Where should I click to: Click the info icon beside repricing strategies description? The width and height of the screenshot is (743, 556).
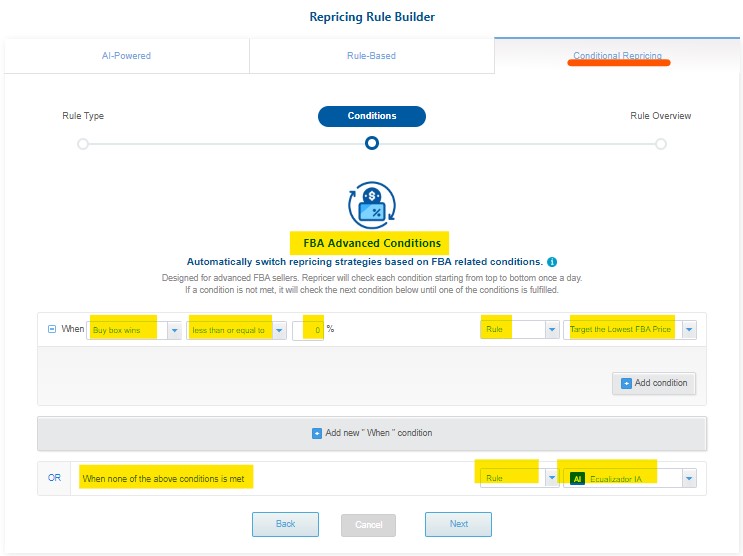(x=552, y=262)
